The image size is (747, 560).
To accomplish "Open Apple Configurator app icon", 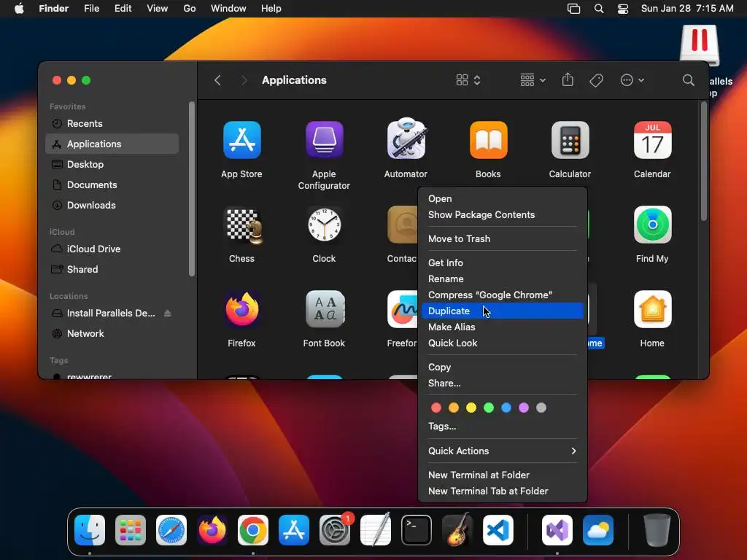I will (324, 140).
